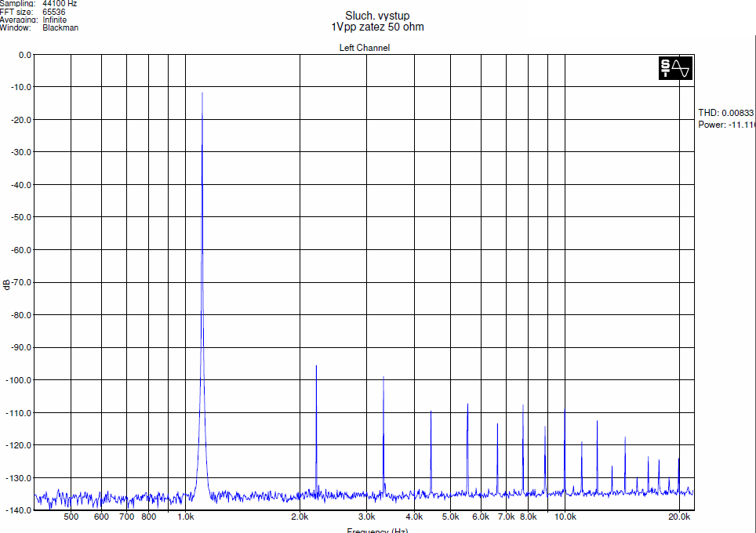The image size is (756, 533).
Task: Click the 8.0k frequency label
Action: (x=529, y=517)
